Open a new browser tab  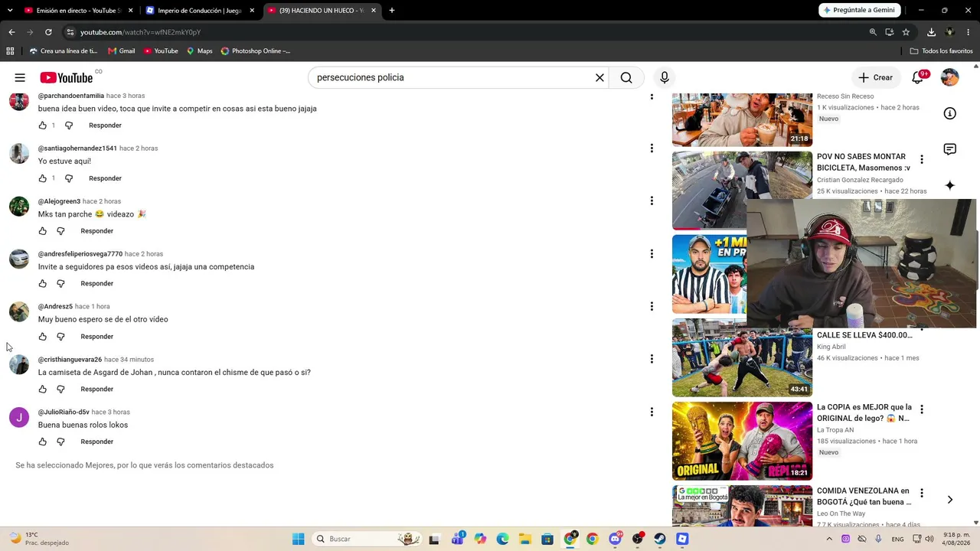click(x=392, y=11)
